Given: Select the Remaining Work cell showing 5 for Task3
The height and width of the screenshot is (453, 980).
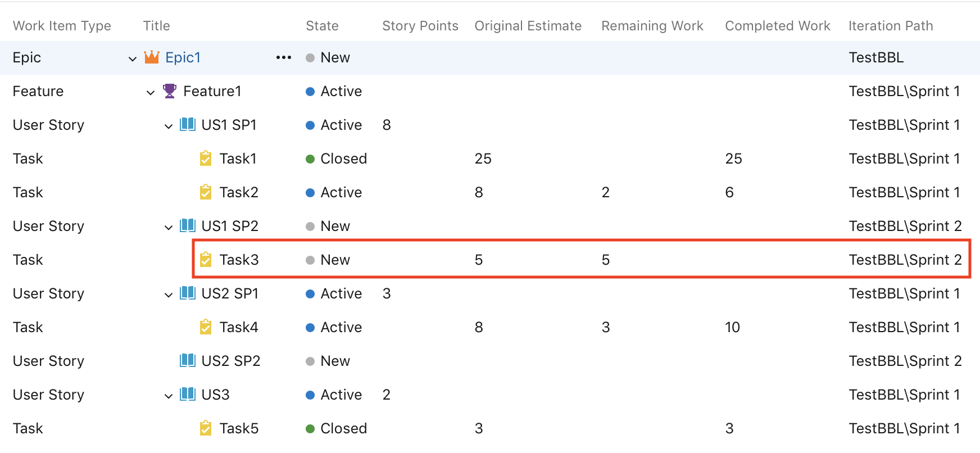Looking at the screenshot, I should (605, 259).
